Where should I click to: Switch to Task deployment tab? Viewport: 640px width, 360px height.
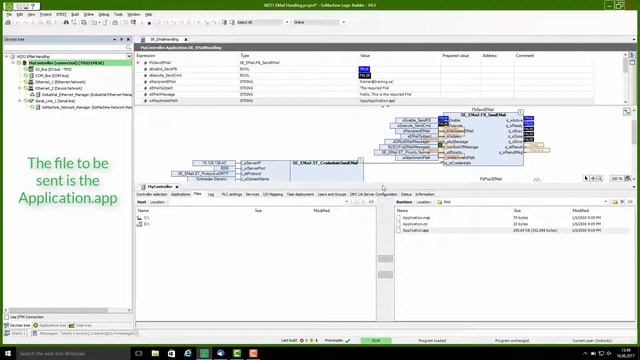[x=300, y=195]
